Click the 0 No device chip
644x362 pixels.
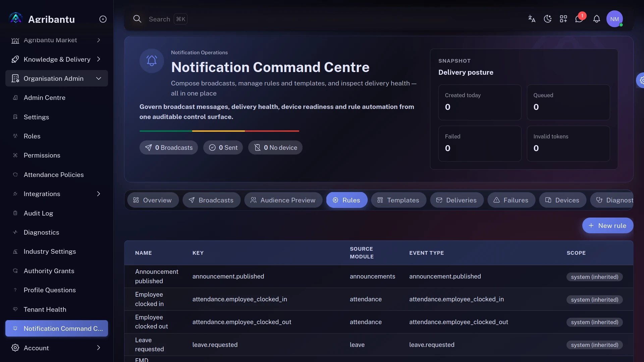tap(275, 147)
